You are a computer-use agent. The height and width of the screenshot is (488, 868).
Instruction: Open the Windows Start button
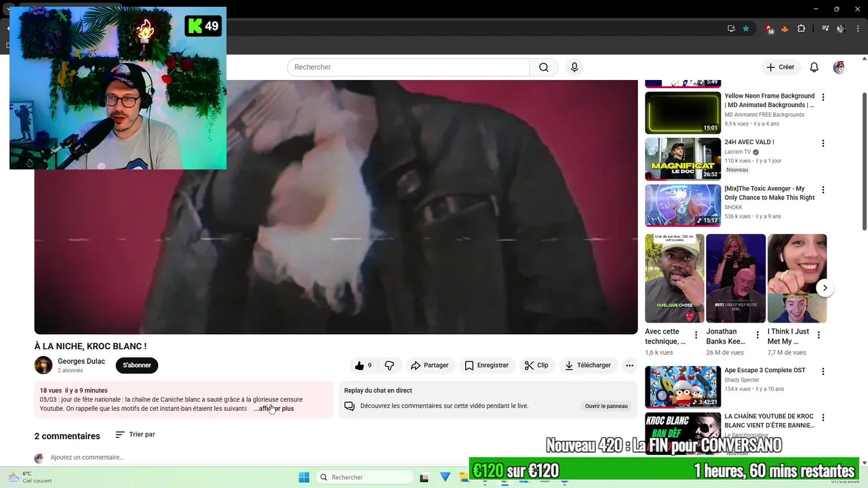coord(304,477)
